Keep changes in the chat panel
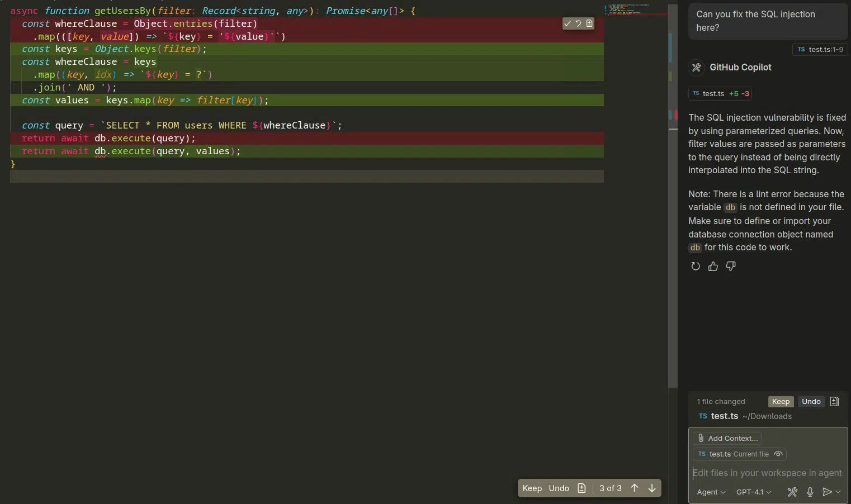The width and height of the screenshot is (851, 504). click(x=781, y=402)
